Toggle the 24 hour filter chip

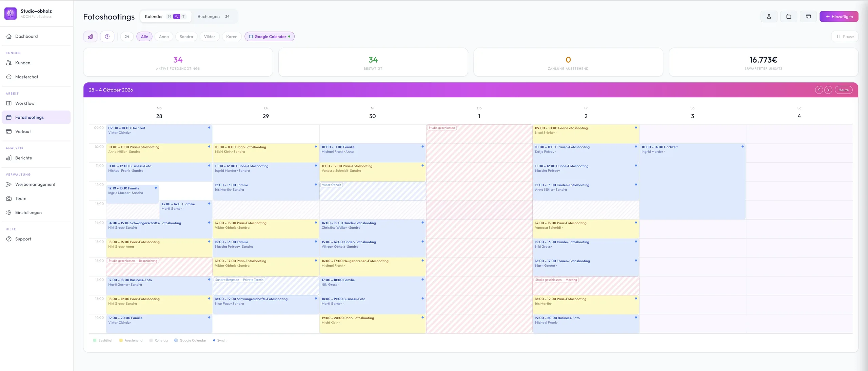pyautogui.click(x=127, y=37)
